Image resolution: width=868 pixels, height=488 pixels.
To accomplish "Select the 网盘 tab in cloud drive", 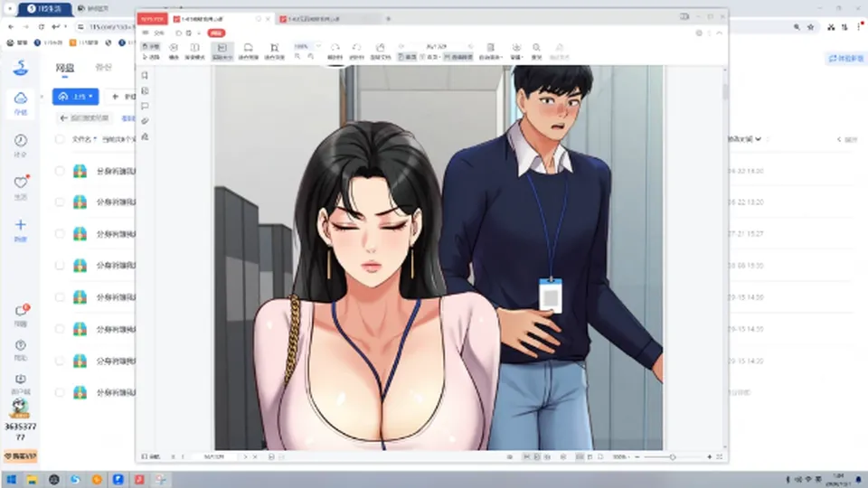I will pyautogui.click(x=65, y=68).
